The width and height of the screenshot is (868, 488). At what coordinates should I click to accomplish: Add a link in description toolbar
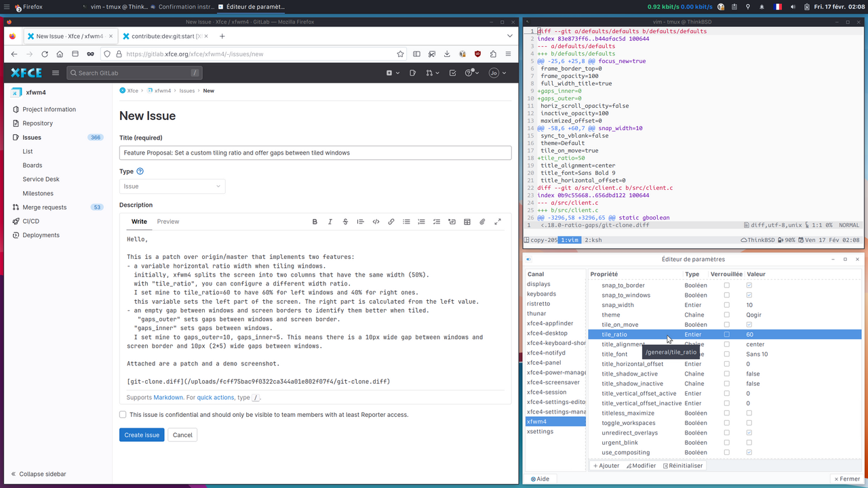pyautogui.click(x=391, y=222)
